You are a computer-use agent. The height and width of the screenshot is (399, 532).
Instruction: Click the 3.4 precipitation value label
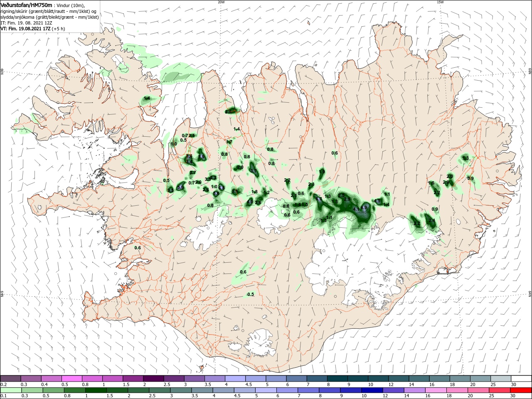point(189,161)
